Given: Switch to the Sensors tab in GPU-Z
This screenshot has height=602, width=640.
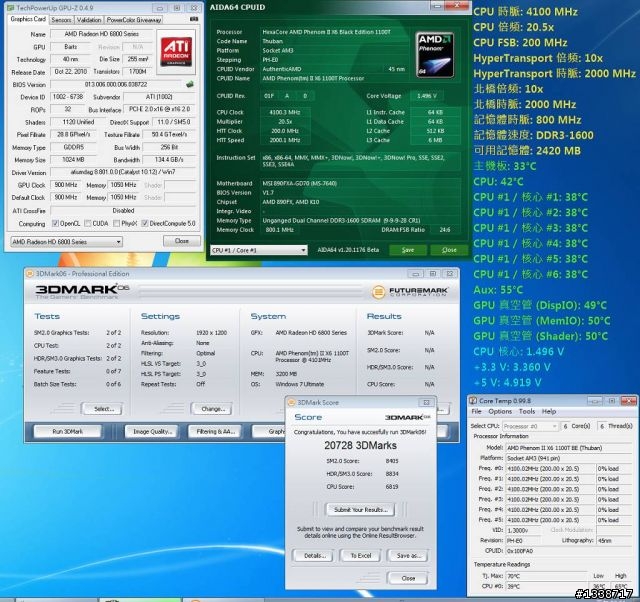Looking at the screenshot, I should click(61, 20).
